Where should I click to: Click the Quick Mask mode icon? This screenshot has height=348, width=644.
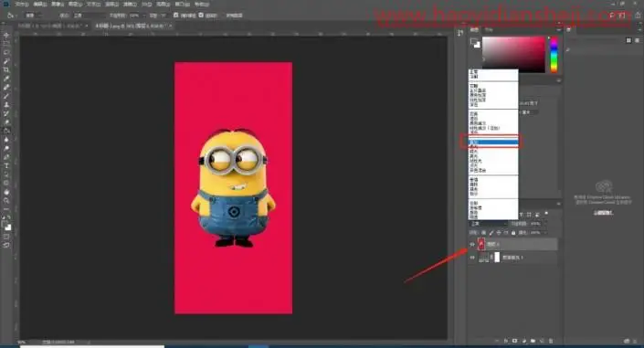[6, 237]
